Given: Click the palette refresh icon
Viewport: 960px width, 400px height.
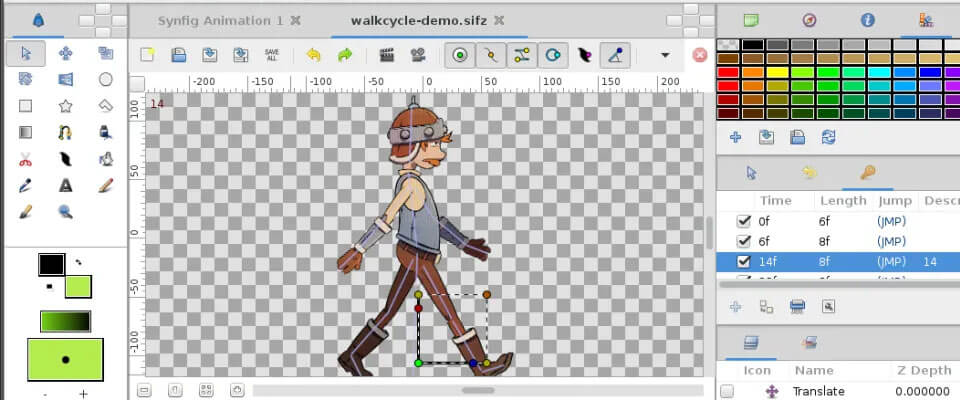Looking at the screenshot, I should coord(828,137).
